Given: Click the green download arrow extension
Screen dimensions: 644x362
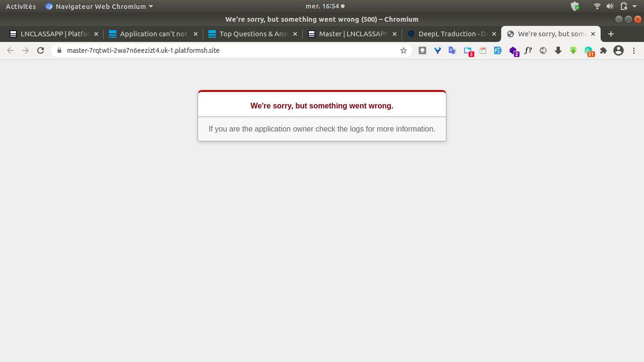Looking at the screenshot, I should [573, 50].
